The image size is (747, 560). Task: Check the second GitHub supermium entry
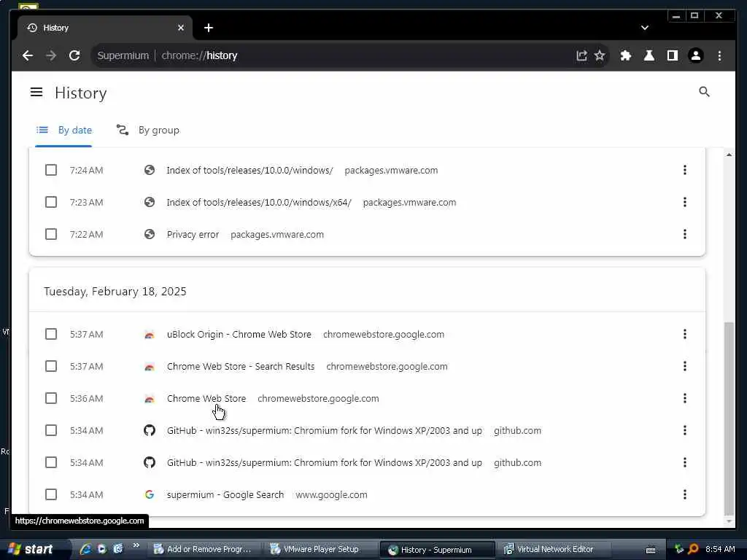[x=51, y=462]
